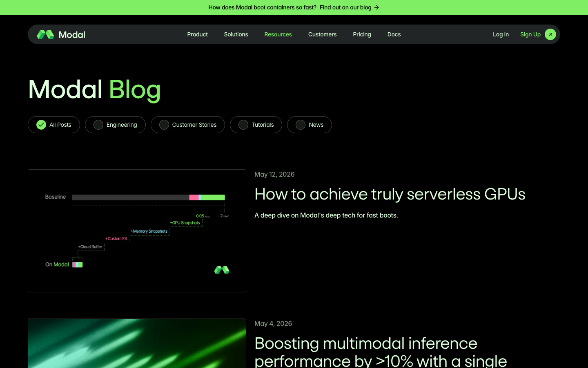Select the Customer Stories filter
588x368 pixels.
pos(188,125)
